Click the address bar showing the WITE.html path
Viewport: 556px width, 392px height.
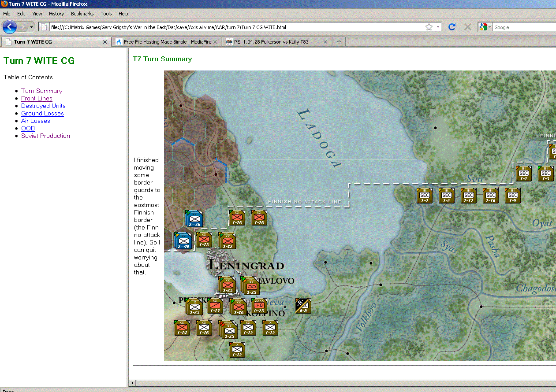pos(236,27)
